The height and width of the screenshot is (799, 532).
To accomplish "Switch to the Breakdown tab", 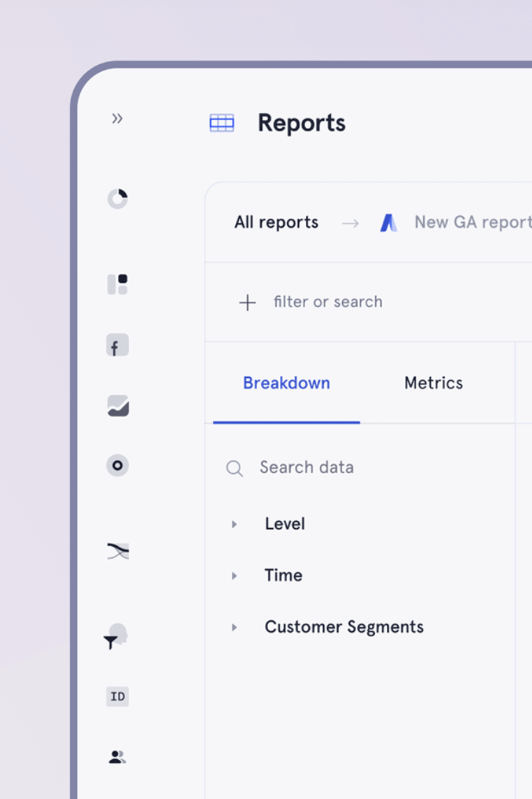I will (x=286, y=383).
